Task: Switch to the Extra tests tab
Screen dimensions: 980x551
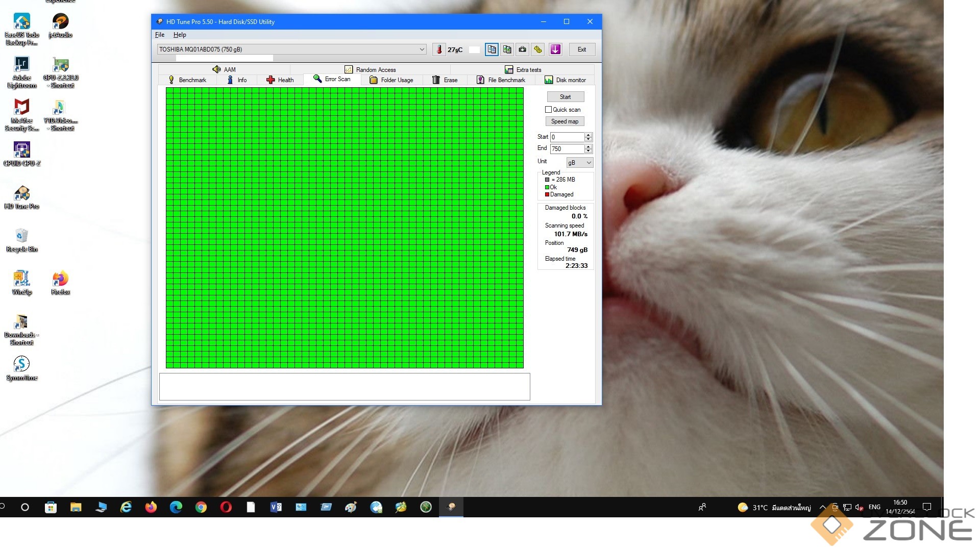Action: tap(523, 69)
